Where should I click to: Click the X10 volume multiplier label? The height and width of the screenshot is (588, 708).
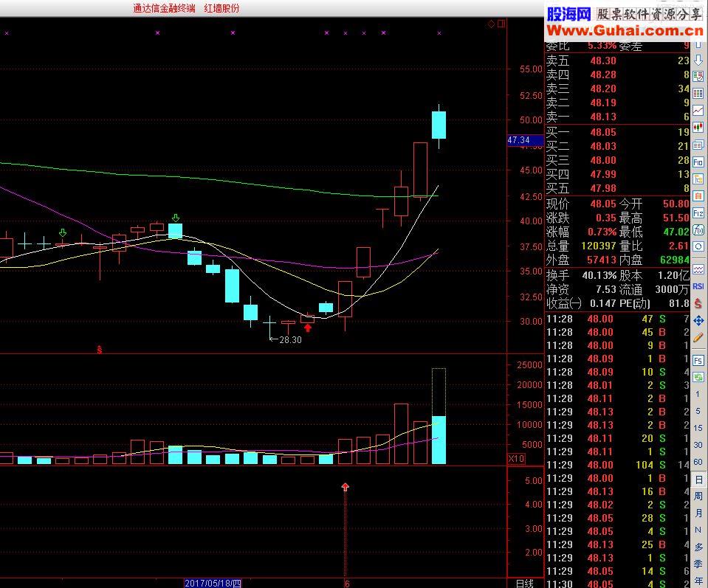point(516,459)
